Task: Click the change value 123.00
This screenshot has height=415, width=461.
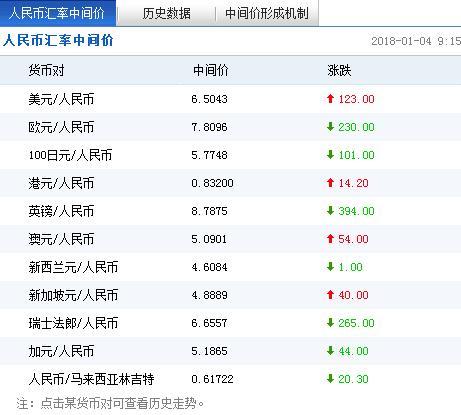Action: point(356,99)
